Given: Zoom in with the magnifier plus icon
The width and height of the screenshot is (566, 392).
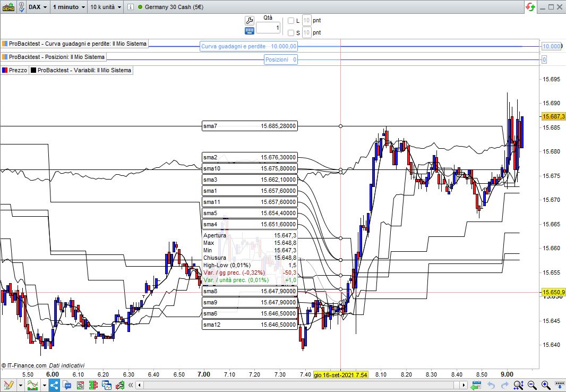Looking at the screenshot, I should [545, 385].
